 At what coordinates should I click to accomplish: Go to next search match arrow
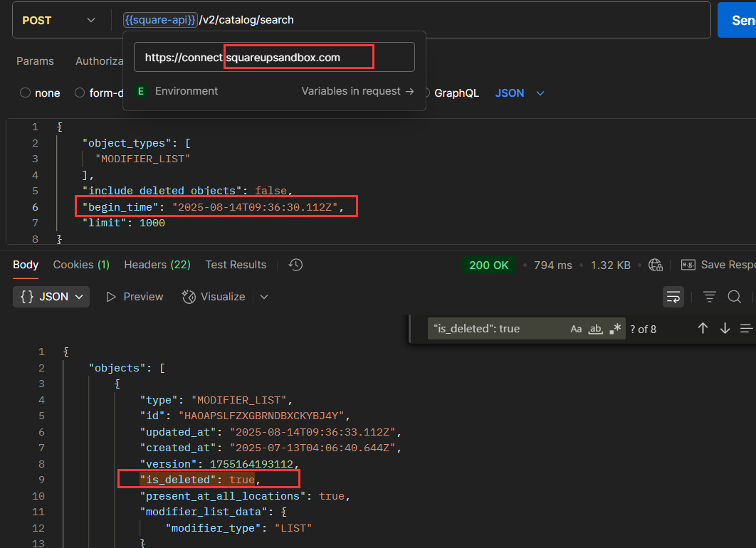click(x=725, y=328)
